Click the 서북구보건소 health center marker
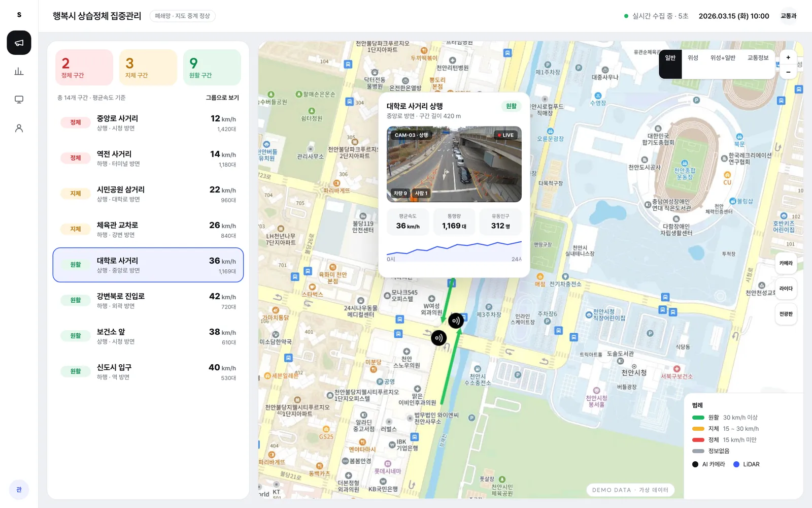 coord(676,369)
